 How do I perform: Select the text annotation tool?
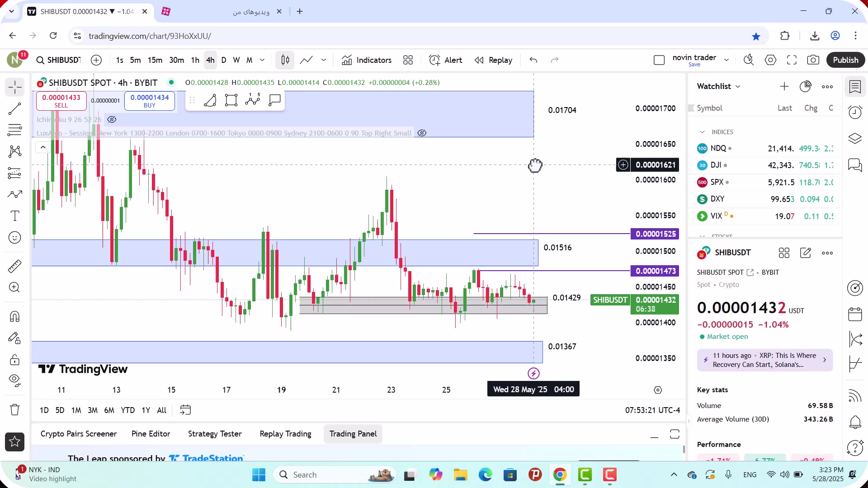[14, 216]
